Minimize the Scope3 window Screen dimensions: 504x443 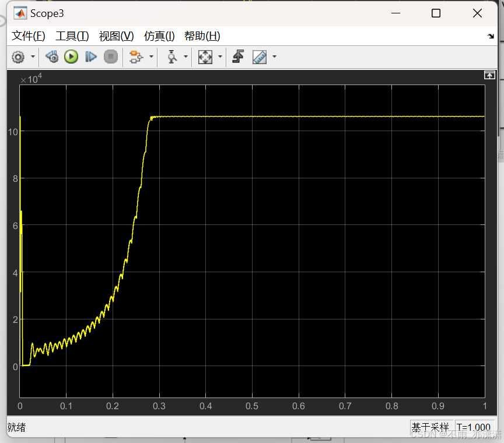point(395,13)
